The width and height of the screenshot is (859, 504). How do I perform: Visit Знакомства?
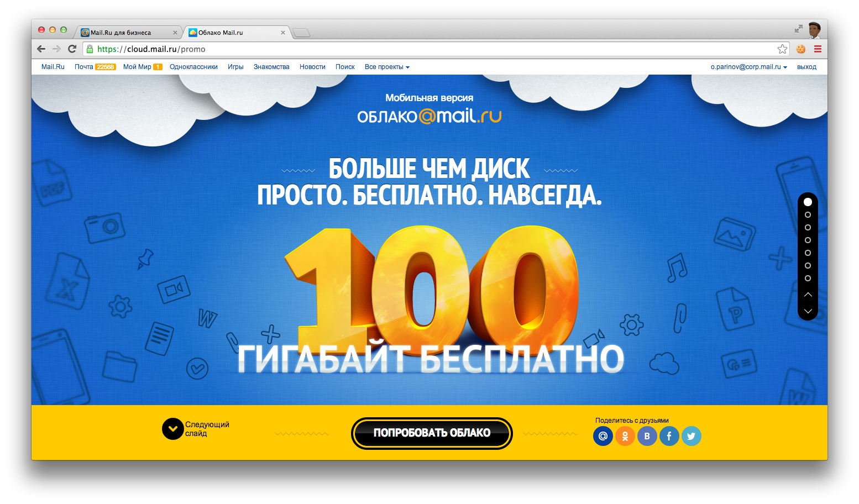[271, 67]
